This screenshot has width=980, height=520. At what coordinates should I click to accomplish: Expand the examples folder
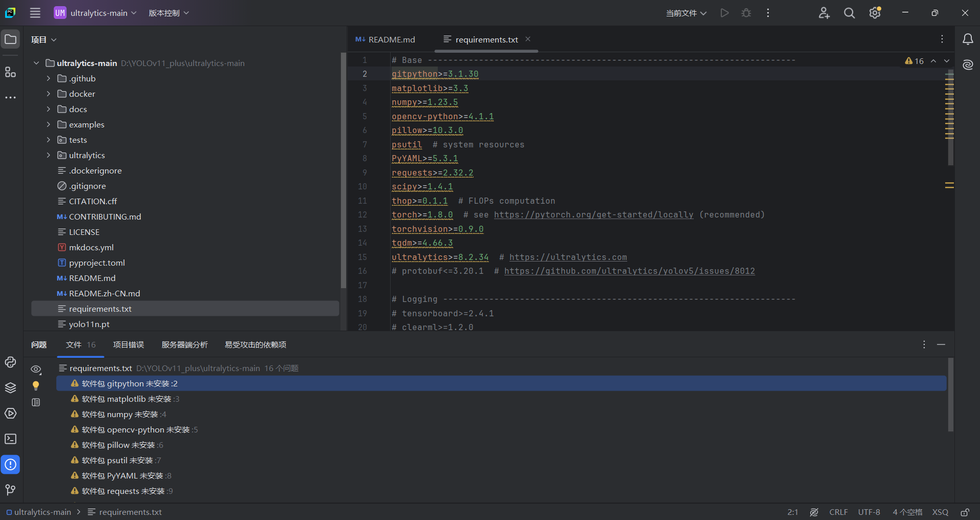coord(49,124)
